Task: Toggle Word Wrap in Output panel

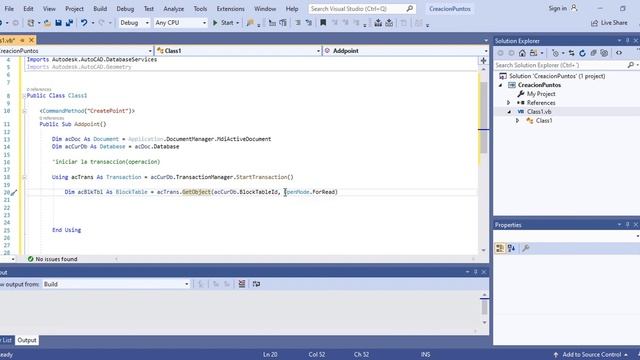Action: pyautogui.click(x=256, y=284)
